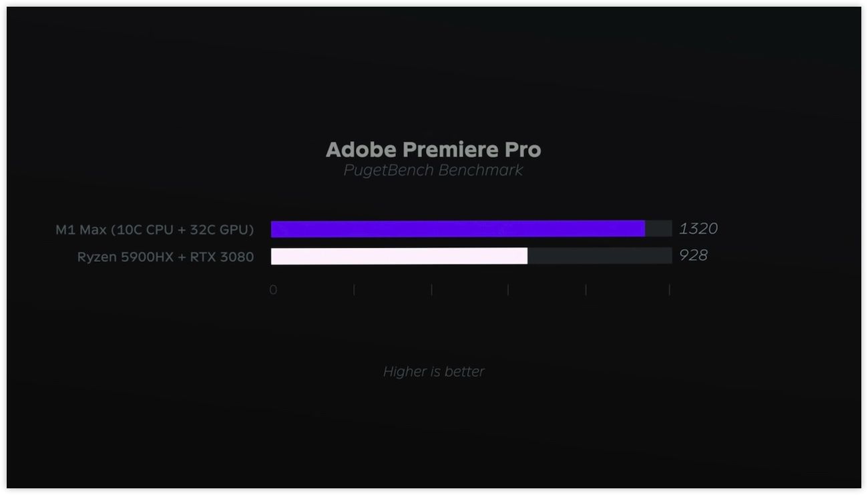Click the fourth axis tick after 0
The image size is (868, 495).
pos(586,290)
